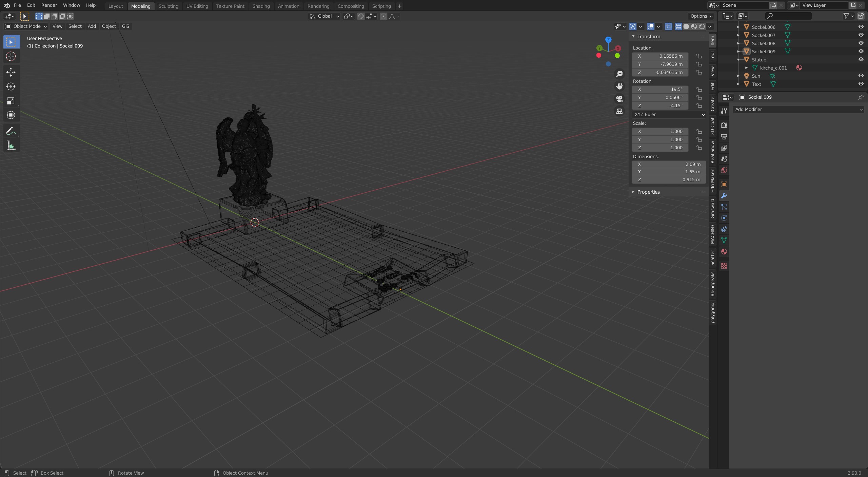868x477 pixels.
Task: Select the Move tool in the toolbar
Action: point(11,72)
